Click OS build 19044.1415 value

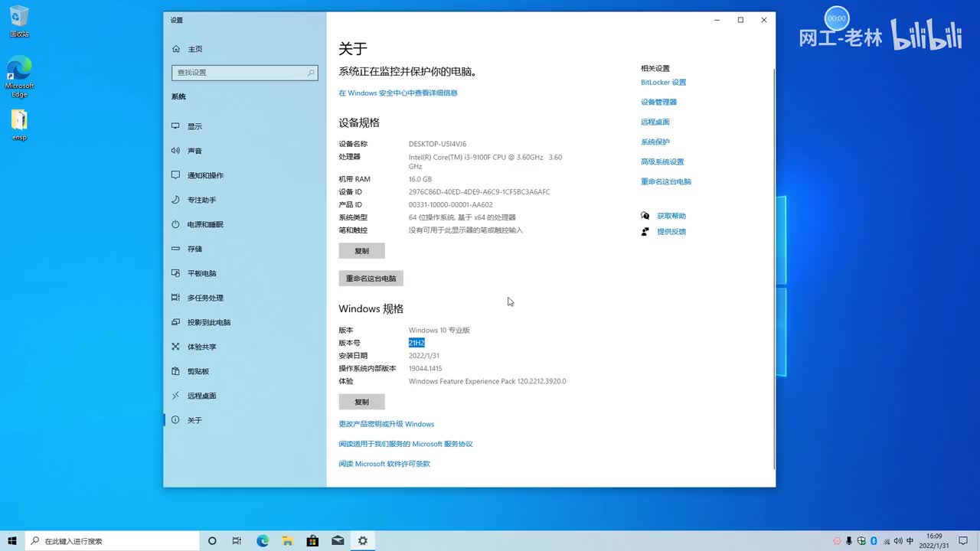426,369
